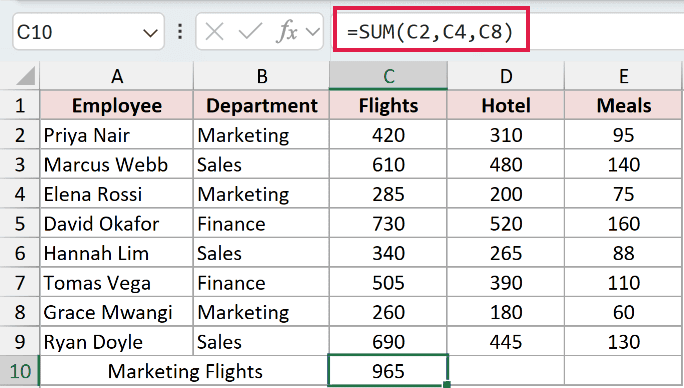684x388 pixels.
Task: Click David Okafor's Flights value 730
Action: pyautogui.click(x=388, y=223)
